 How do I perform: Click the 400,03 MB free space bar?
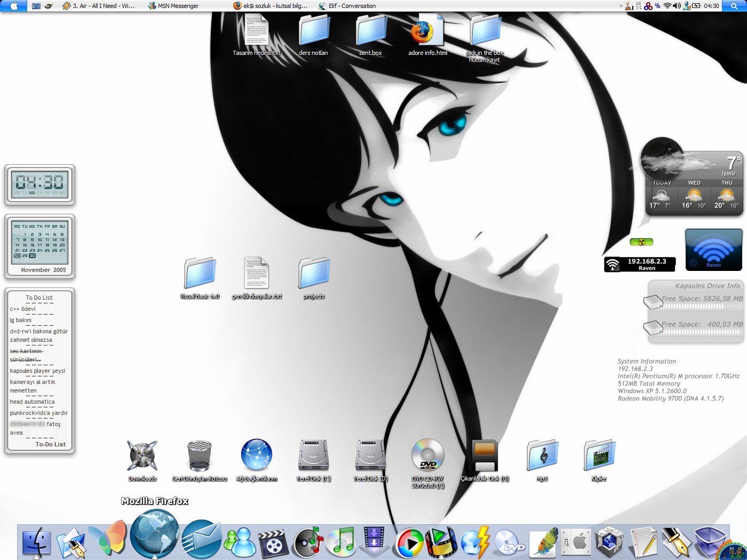pos(702,332)
